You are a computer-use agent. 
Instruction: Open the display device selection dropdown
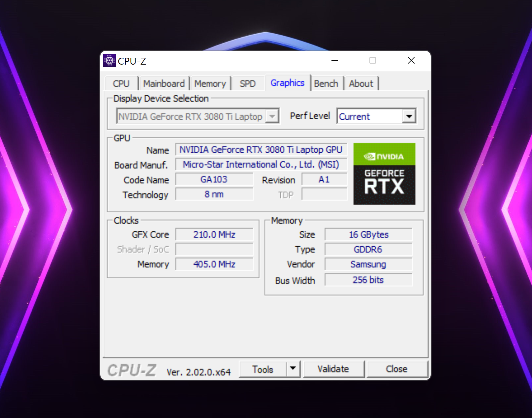coord(198,116)
